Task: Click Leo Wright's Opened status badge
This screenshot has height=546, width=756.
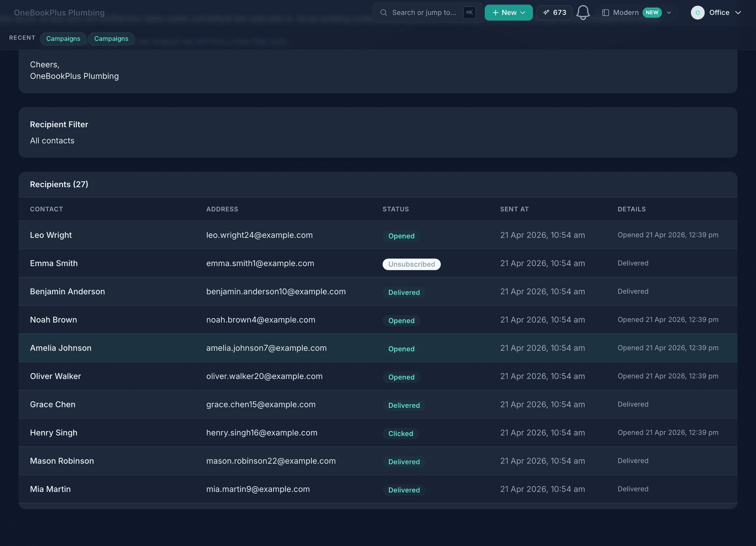Action: click(x=401, y=236)
